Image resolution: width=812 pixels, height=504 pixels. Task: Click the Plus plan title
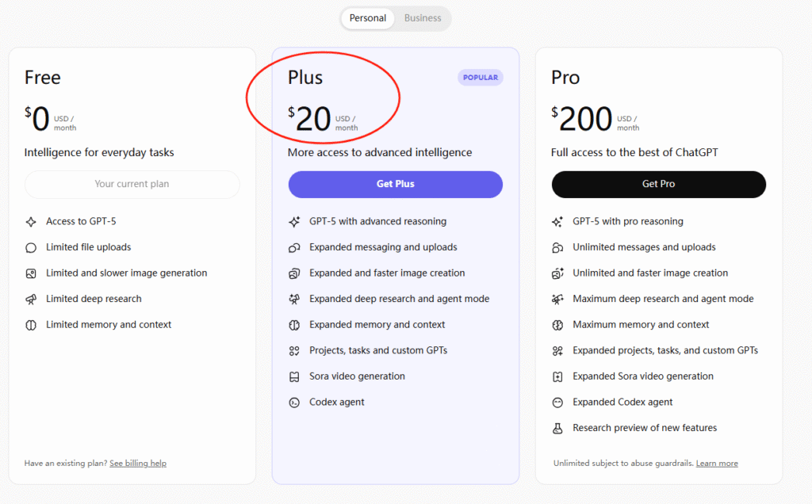305,78
